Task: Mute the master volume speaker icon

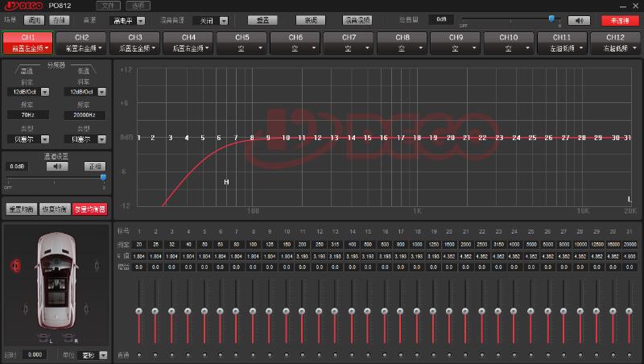Action: point(579,19)
